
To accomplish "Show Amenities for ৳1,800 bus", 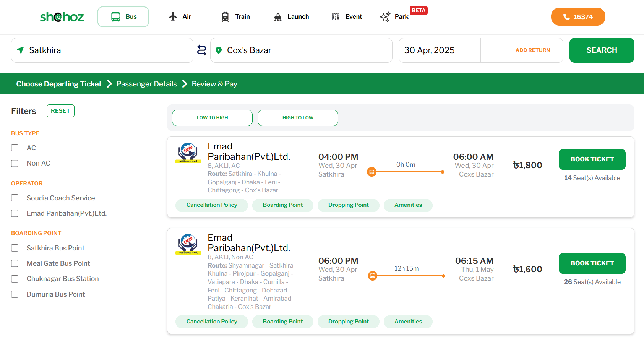I will pyautogui.click(x=408, y=205).
